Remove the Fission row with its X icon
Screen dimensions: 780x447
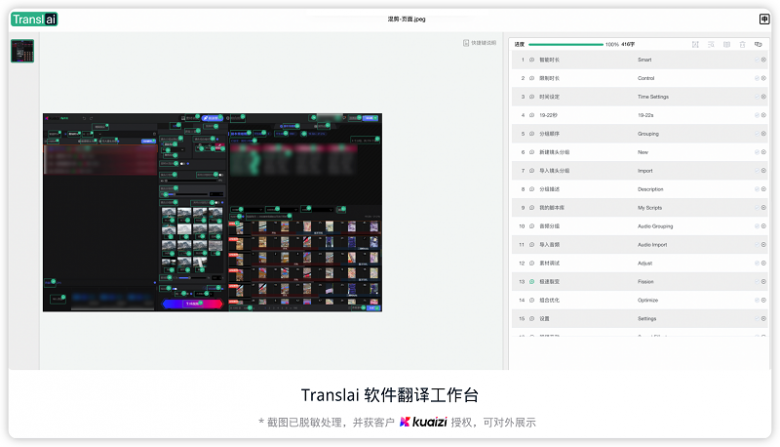click(763, 281)
